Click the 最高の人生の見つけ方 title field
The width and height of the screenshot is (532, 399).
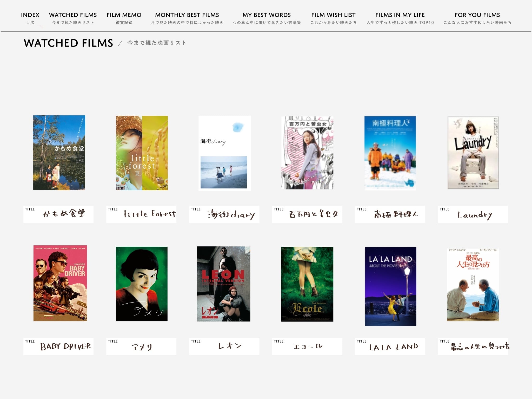click(x=473, y=346)
